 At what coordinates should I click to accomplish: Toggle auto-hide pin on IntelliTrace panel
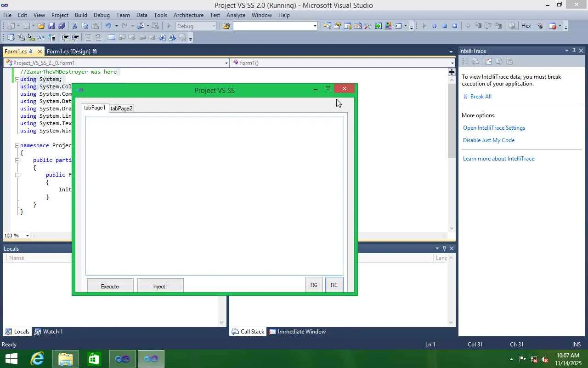point(574,51)
